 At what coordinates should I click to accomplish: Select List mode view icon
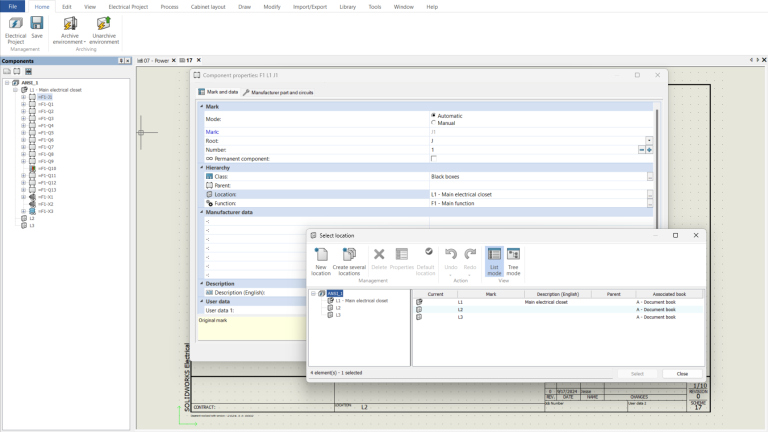pyautogui.click(x=494, y=256)
